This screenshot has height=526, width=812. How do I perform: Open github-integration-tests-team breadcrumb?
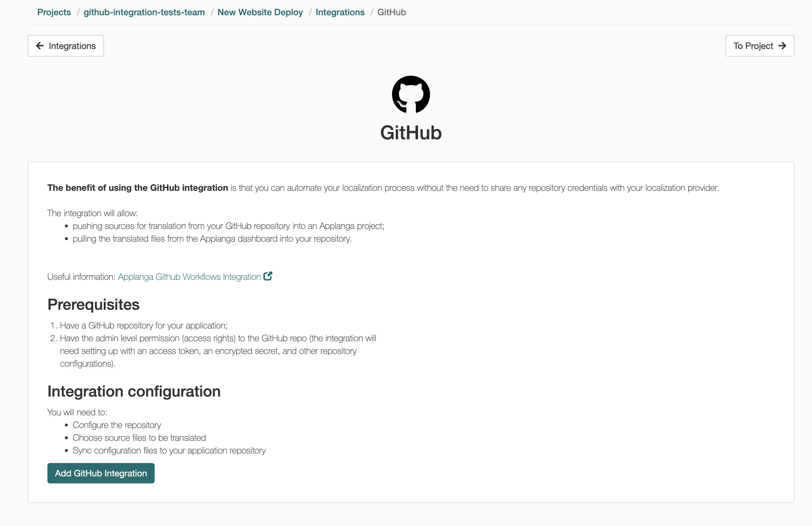(x=144, y=12)
